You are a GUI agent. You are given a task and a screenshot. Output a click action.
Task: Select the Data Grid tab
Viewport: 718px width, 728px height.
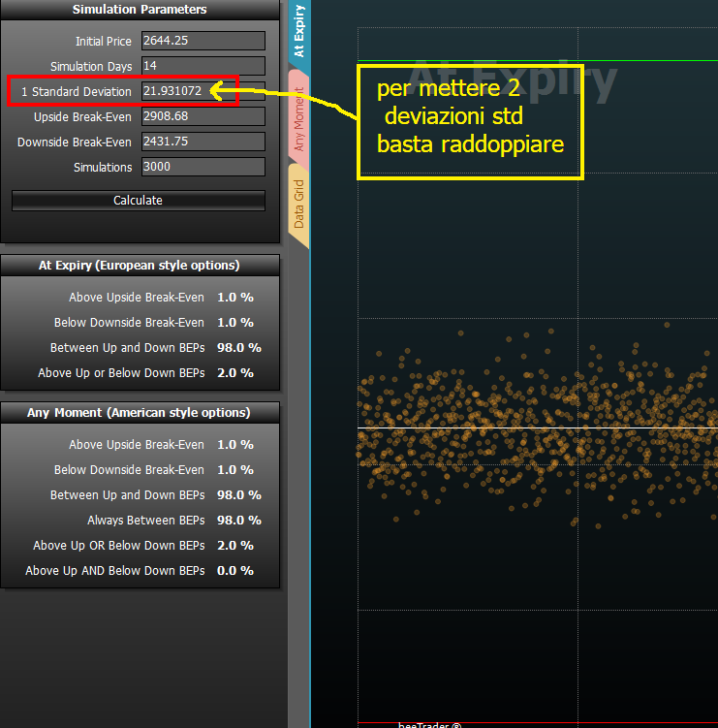299,205
